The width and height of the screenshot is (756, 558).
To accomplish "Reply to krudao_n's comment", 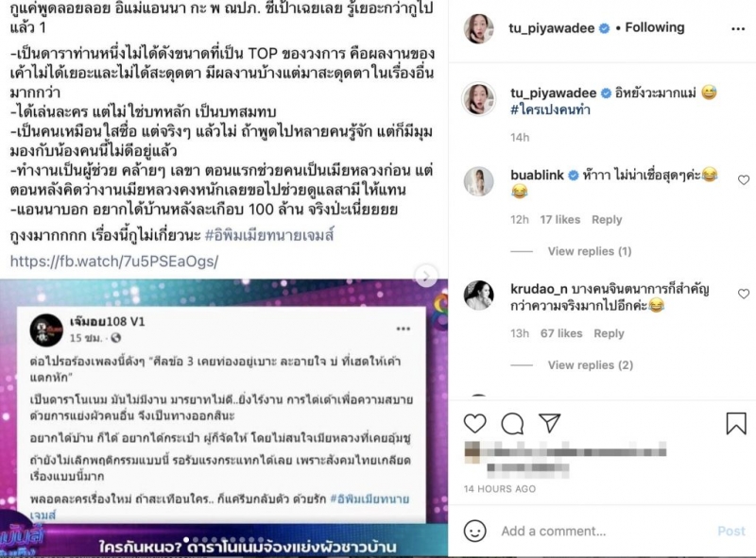I will tap(609, 333).
